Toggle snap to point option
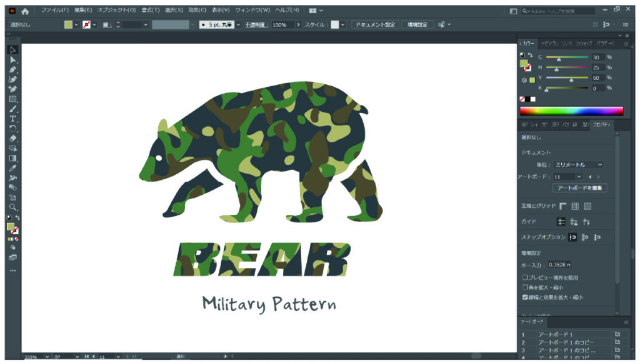The image size is (640, 364). click(572, 237)
